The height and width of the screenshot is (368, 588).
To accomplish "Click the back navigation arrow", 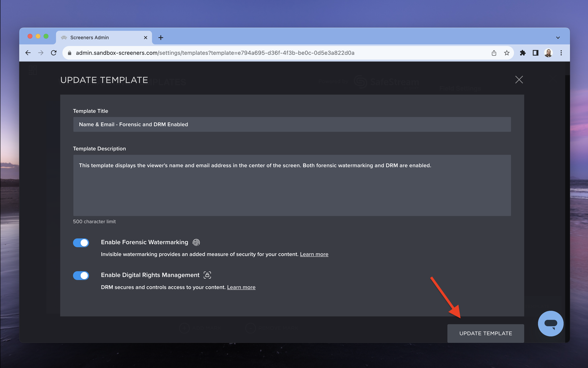I will click(x=28, y=53).
